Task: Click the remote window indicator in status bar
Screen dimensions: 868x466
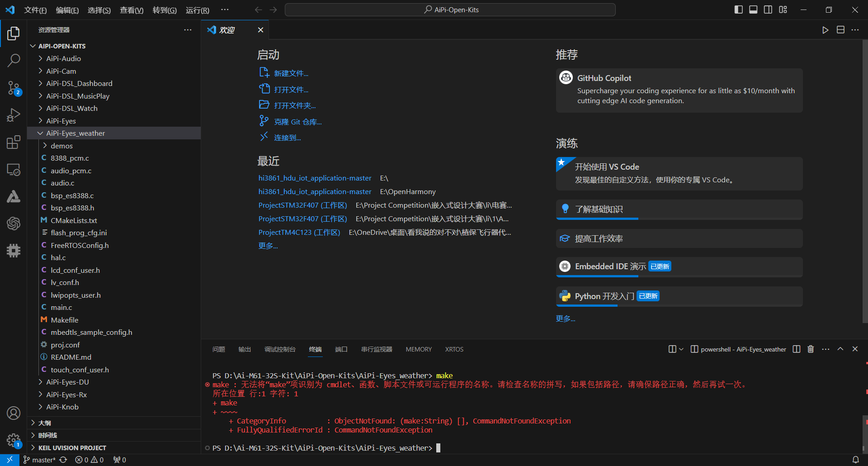Action: [9, 460]
